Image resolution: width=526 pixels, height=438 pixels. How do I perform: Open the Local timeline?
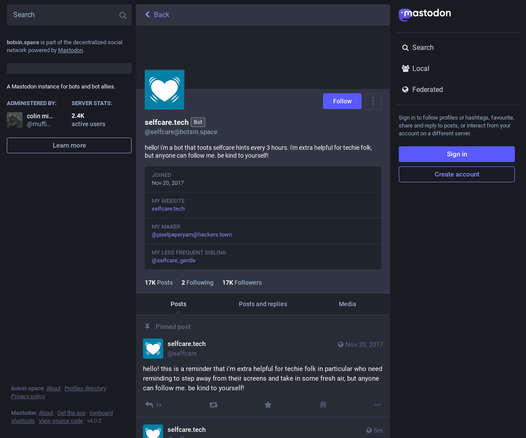(x=415, y=68)
